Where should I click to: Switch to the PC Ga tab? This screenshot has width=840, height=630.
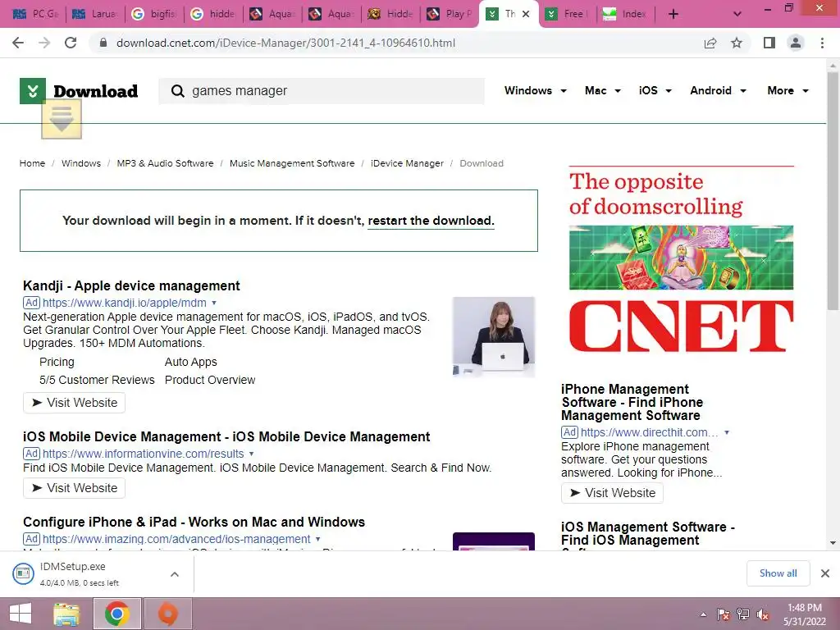[35, 14]
